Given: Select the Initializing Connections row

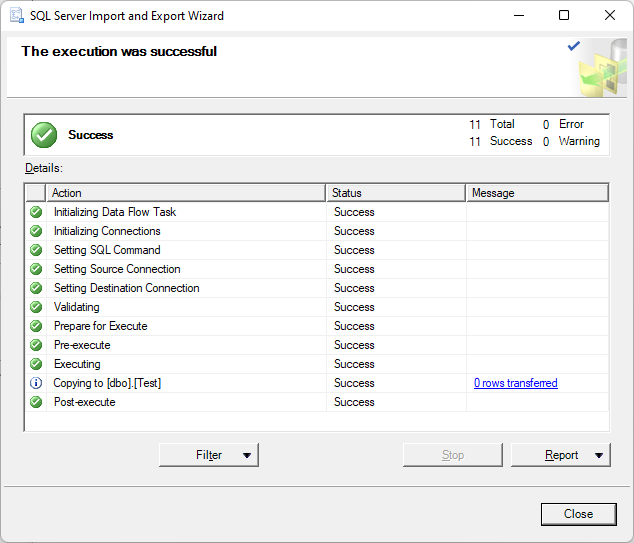Looking at the screenshot, I should [x=317, y=231].
